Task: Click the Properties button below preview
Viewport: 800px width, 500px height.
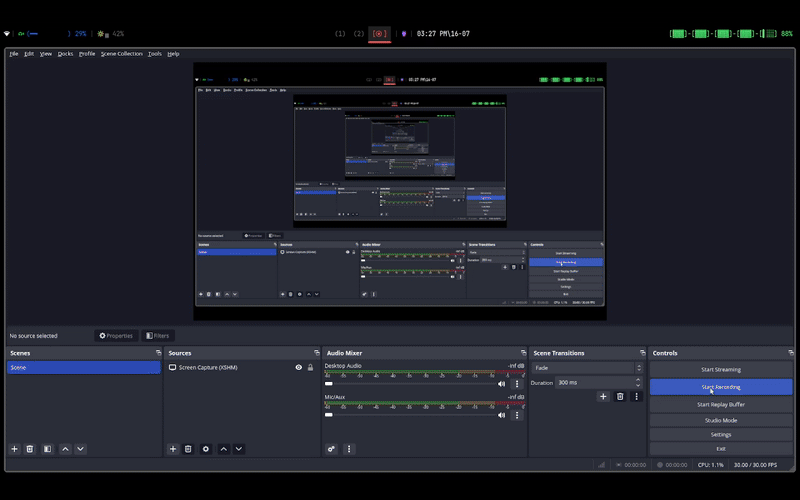Action: tap(116, 336)
